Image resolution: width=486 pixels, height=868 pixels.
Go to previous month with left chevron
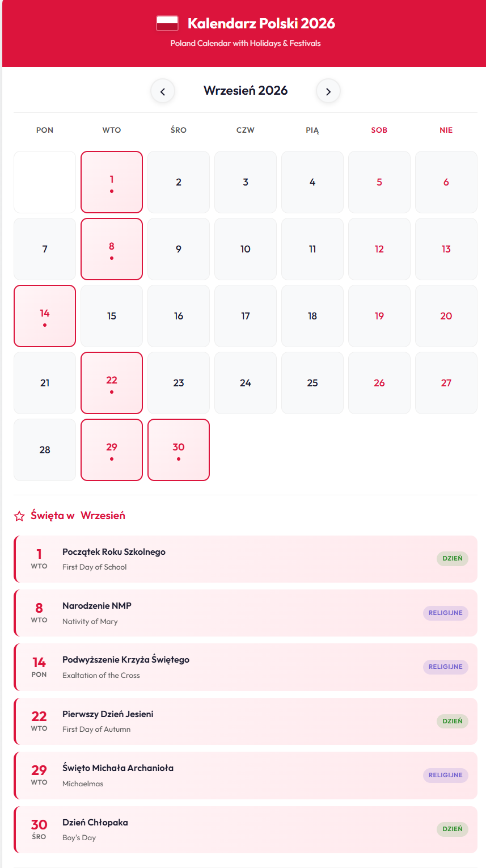point(163,91)
